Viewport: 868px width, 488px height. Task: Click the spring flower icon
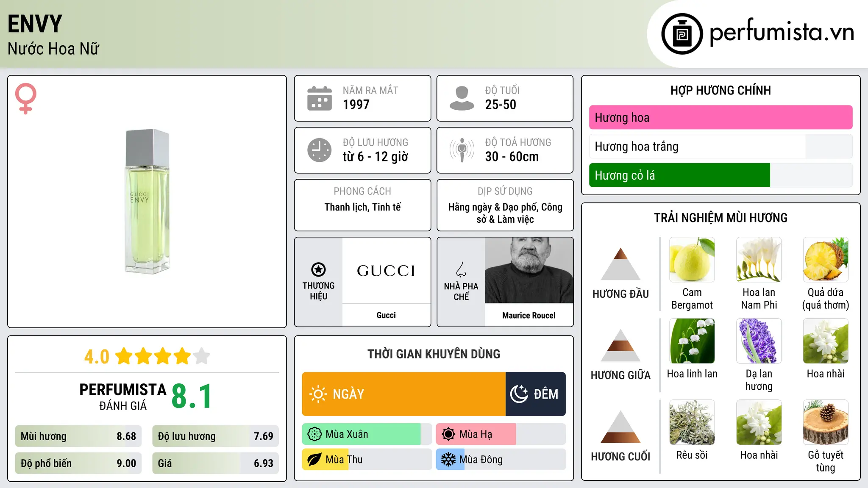point(314,434)
